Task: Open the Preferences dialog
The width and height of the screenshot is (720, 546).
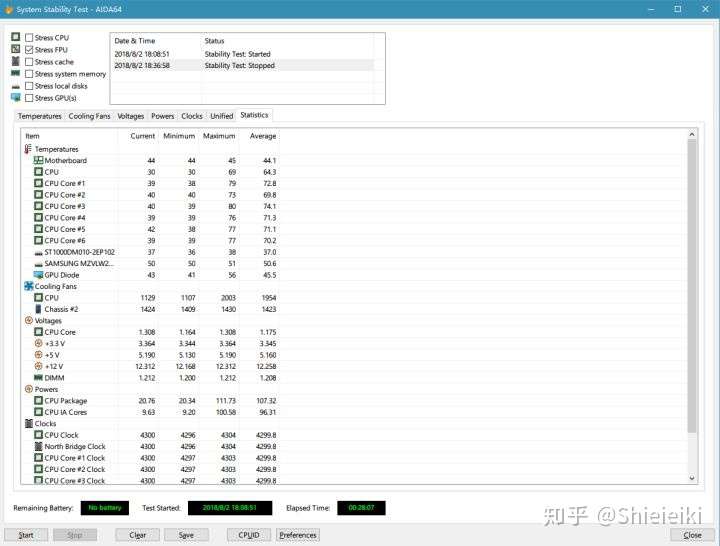Action: (x=298, y=535)
